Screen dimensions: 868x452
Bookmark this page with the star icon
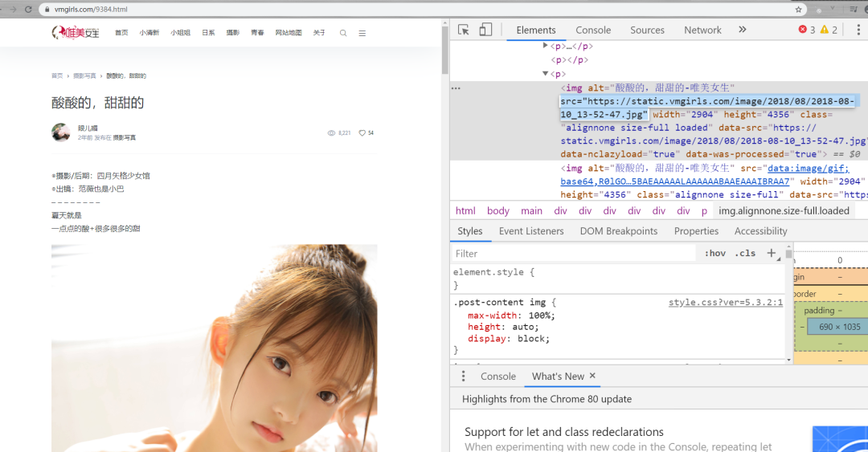click(x=798, y=10)
